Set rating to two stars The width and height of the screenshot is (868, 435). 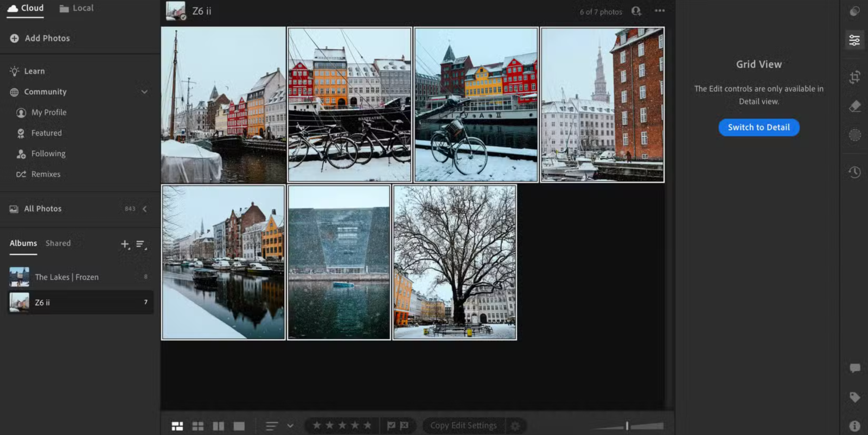pos(329,426)
